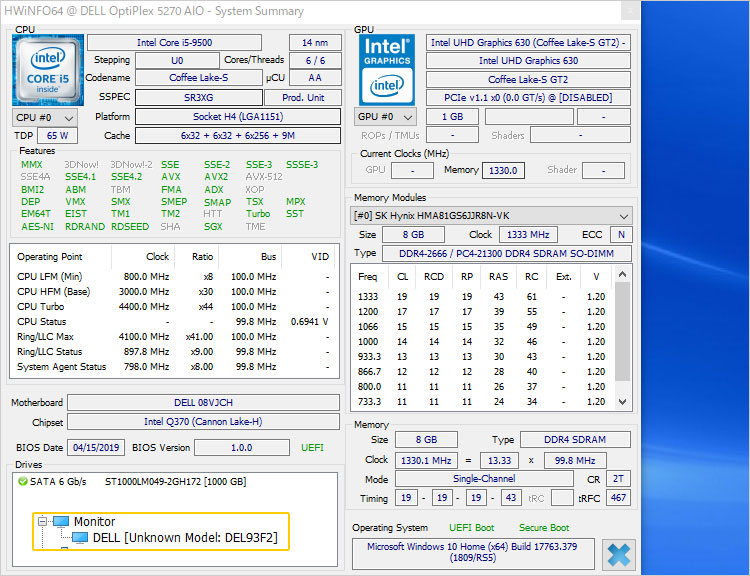Screen dimensions: 750x576
Task: Click the Ring/LLC Max row
Action: 173,337
